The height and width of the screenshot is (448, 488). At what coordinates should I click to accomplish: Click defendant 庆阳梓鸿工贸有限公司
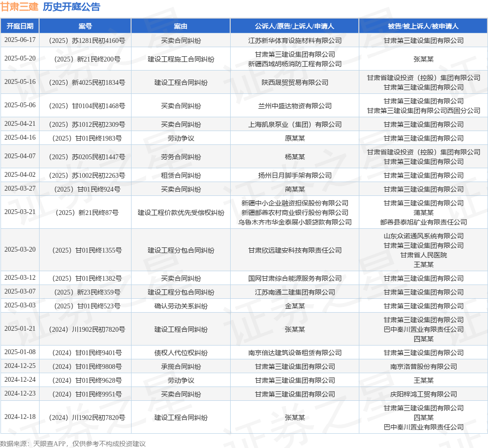[x=423, y=395]
